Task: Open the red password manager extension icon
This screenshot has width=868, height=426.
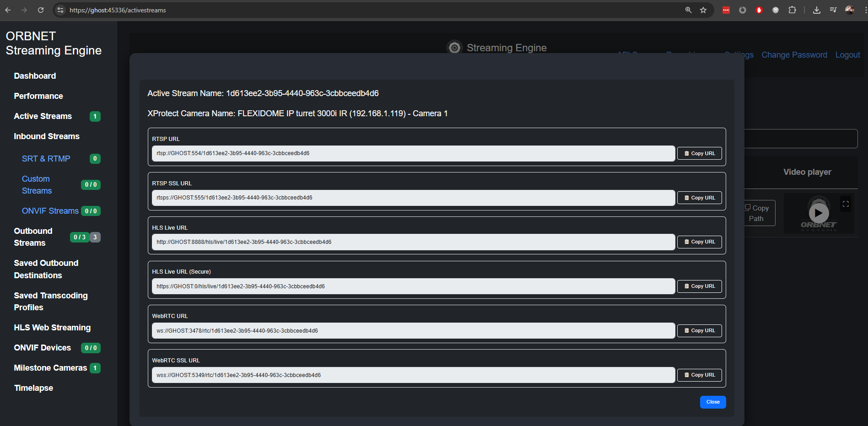Action: pyautogui.click(x=726, y=10)
